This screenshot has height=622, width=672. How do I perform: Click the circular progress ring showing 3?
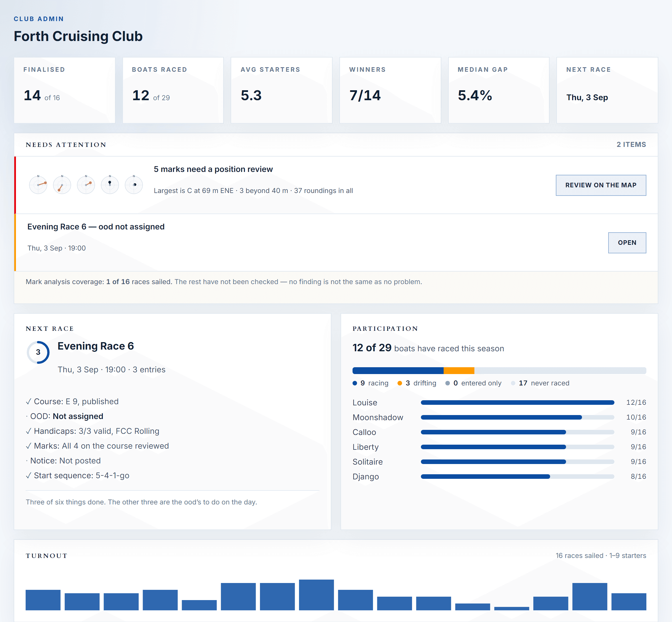(x=38, y=352)
